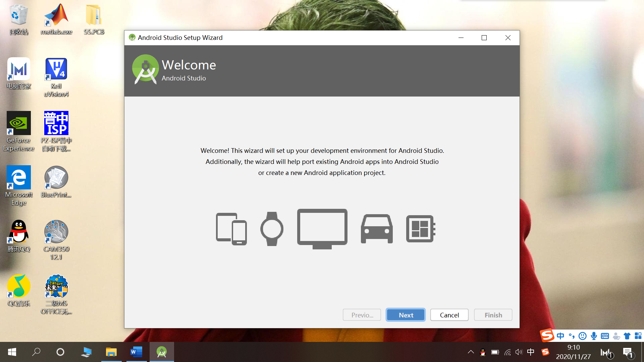The image size is (644, 362).
Task: Toggle Sogou Chinese/English input mode
Action: coord(560,336)
